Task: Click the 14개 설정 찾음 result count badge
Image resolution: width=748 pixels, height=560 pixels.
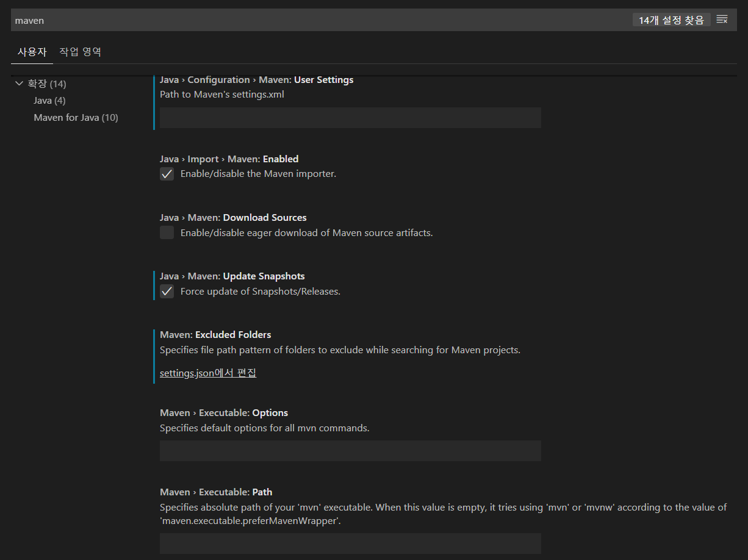Action: 671,20
